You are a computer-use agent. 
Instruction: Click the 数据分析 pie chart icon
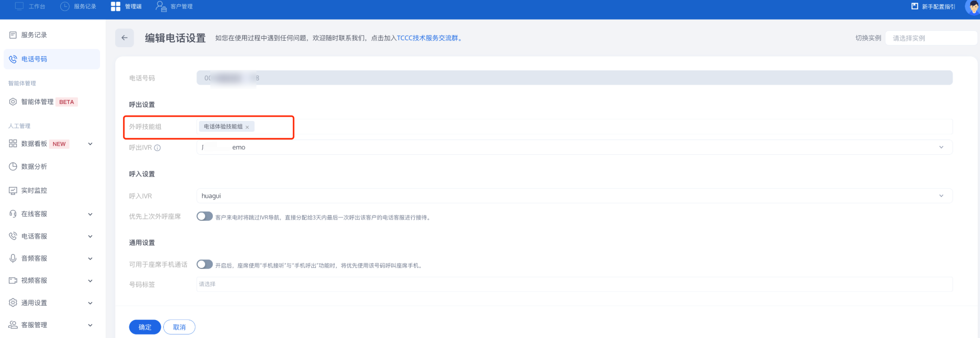pyautogui.click(x=13, y=167)
